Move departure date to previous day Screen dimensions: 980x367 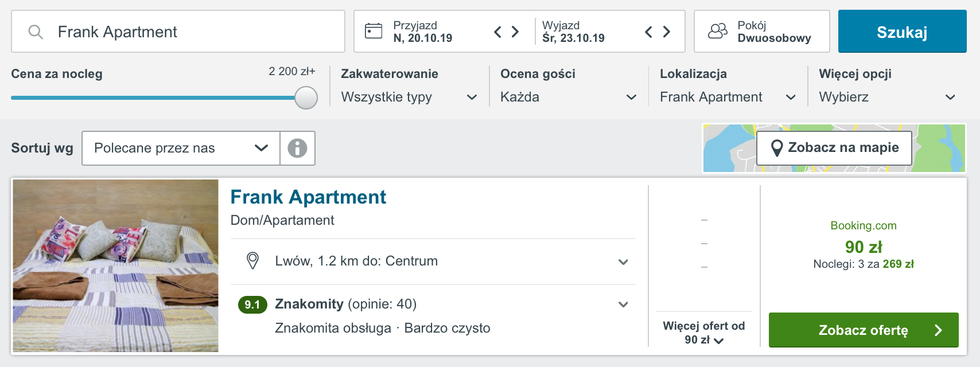(648, 32)
